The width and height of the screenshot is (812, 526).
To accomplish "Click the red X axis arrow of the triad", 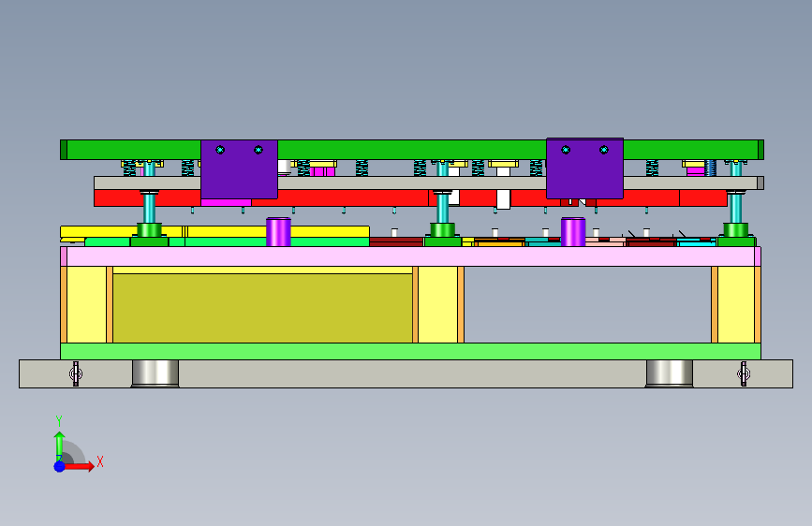I will click(80, 466).
